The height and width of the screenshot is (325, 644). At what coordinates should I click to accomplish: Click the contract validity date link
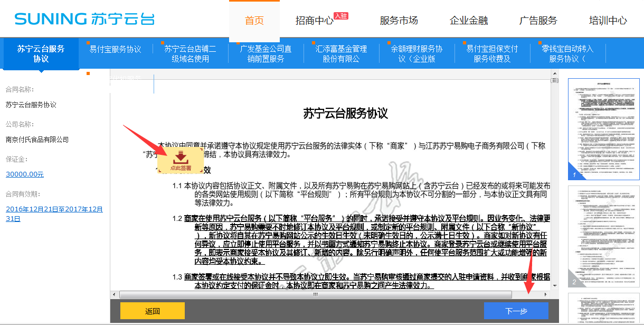54,213
